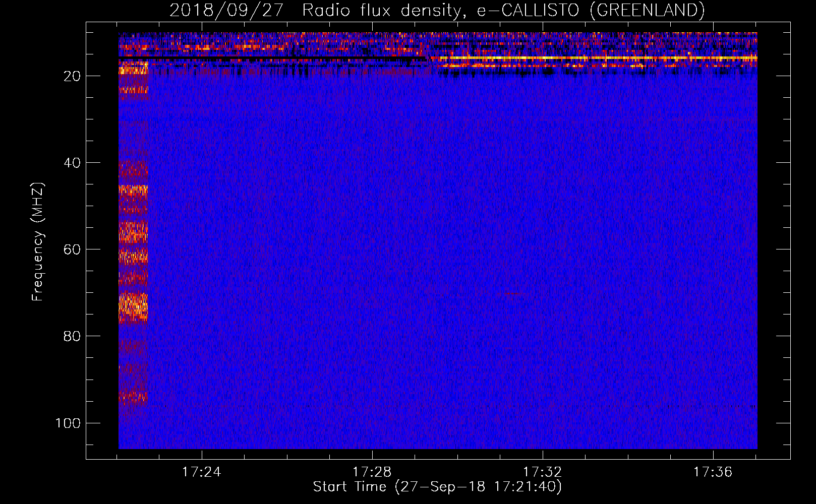Click the 60 MHz frequency tick label
The image size is (816, 504).
[x=72, y=249]
